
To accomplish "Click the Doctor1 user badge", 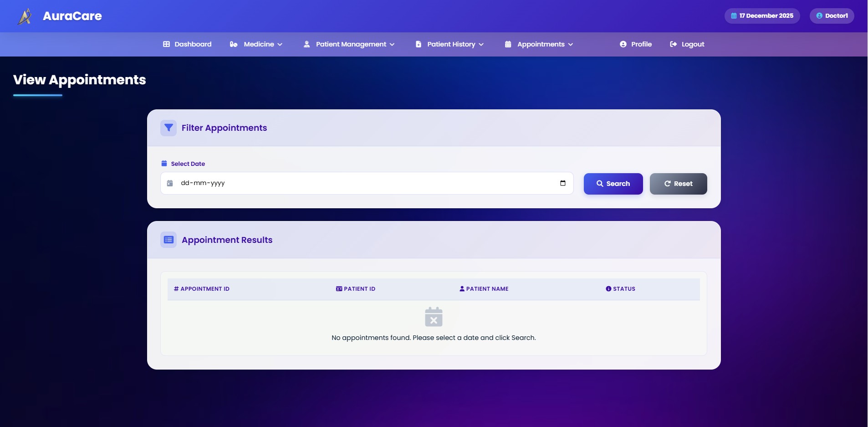I will (832, 16).
